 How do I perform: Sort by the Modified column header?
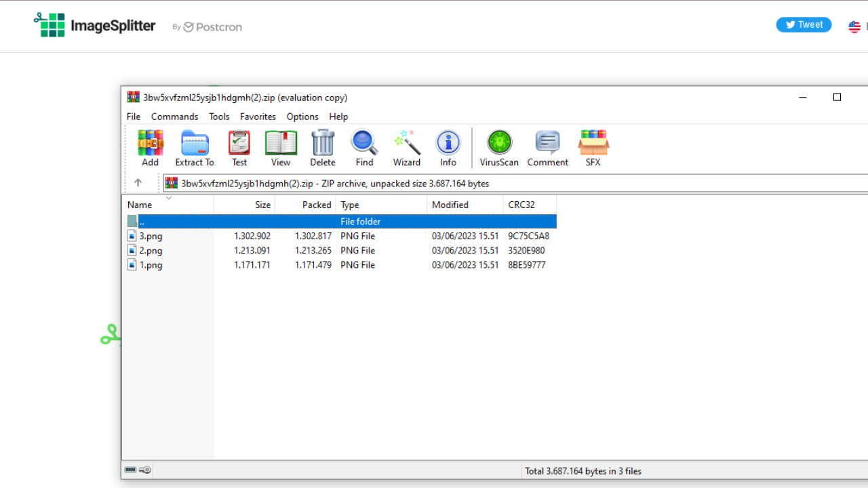pos(465,205)
